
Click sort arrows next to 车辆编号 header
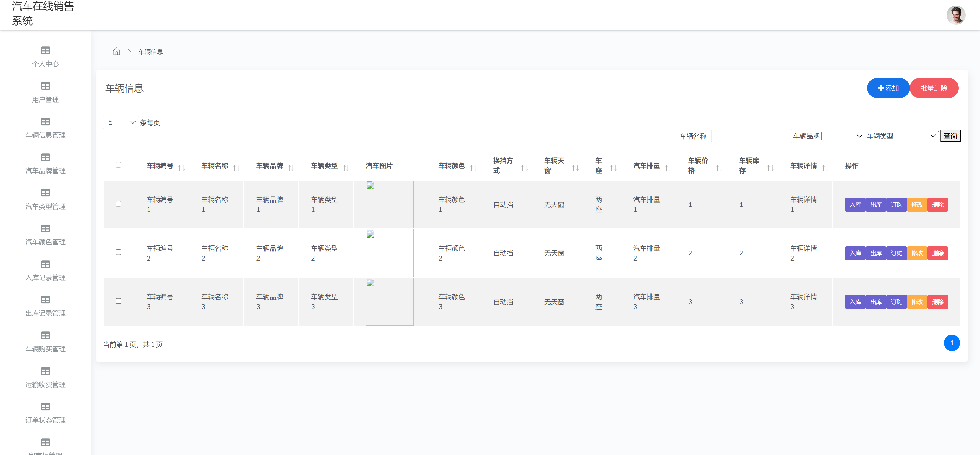pyautogui.click(x=181, y=168)
